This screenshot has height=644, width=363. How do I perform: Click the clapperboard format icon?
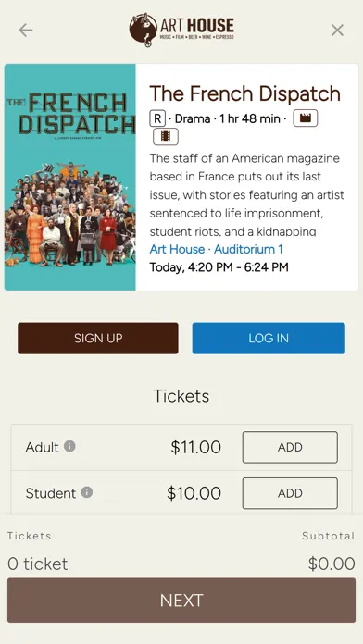(305, 118)
